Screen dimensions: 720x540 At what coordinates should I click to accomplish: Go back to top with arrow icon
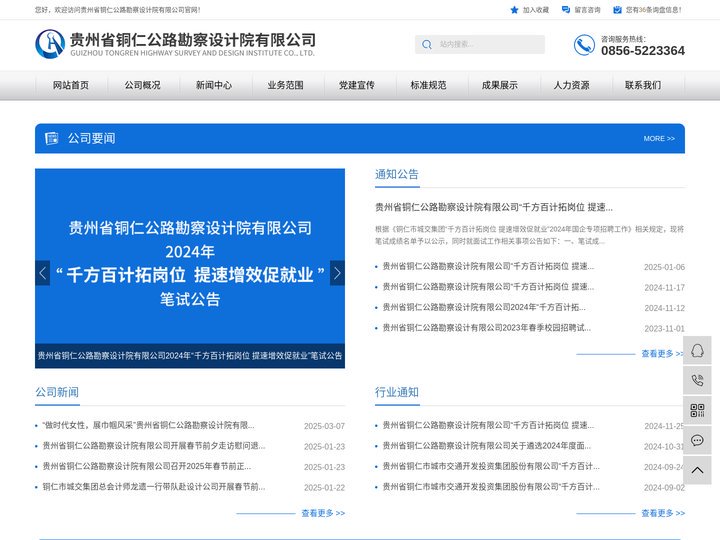point(697,470)
